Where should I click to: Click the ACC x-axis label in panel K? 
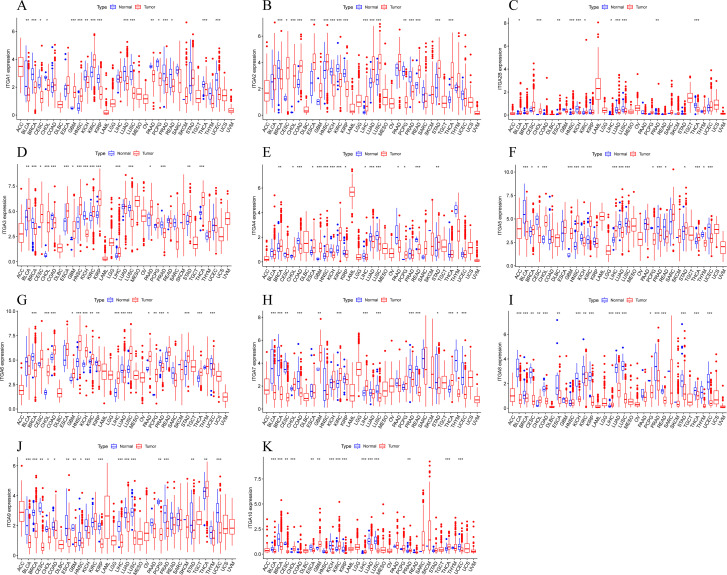265,565
